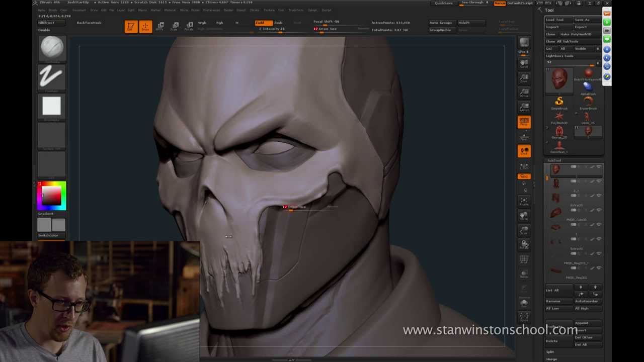Click the right-shelf Scale view icon

coord(524,230)
